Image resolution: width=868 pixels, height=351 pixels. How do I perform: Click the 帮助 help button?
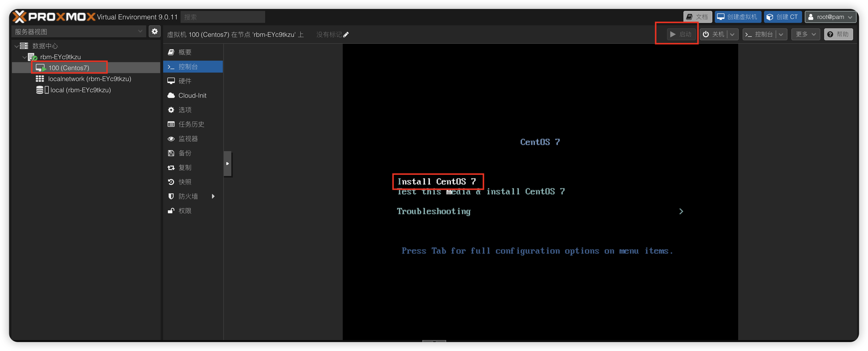(x=838, y=34)
